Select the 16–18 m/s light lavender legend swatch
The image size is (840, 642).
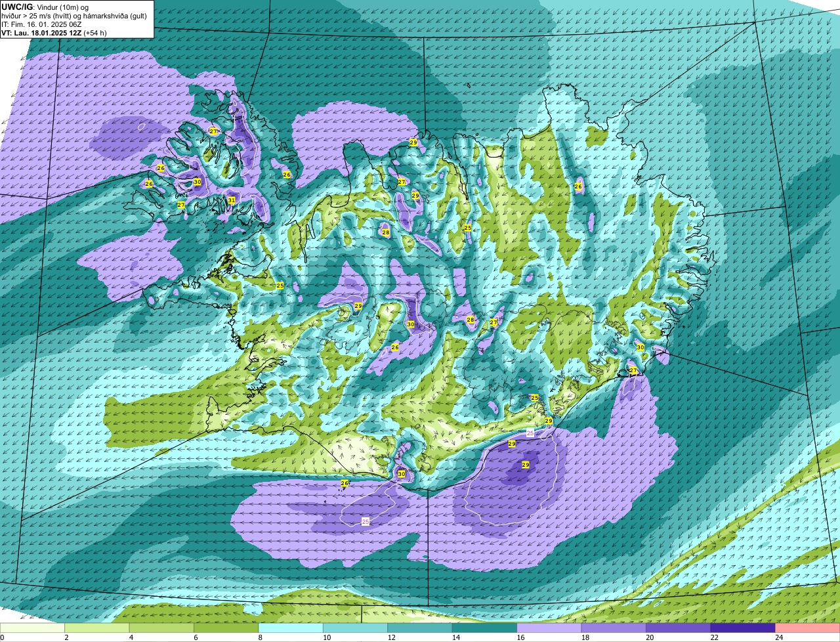coord(549,628)
